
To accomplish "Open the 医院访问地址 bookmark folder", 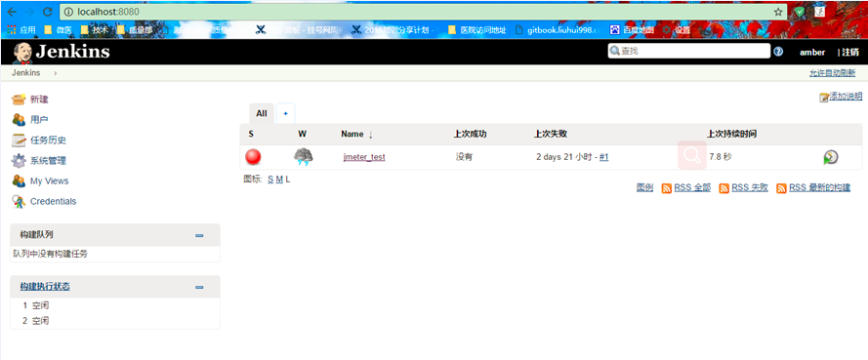I will click(x=476, y=30).
